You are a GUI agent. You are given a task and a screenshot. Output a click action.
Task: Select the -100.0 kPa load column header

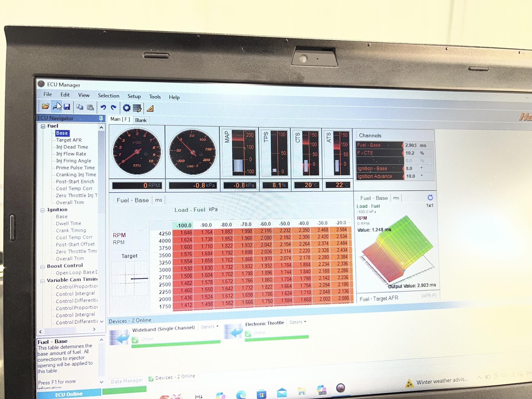coord(184,225)
